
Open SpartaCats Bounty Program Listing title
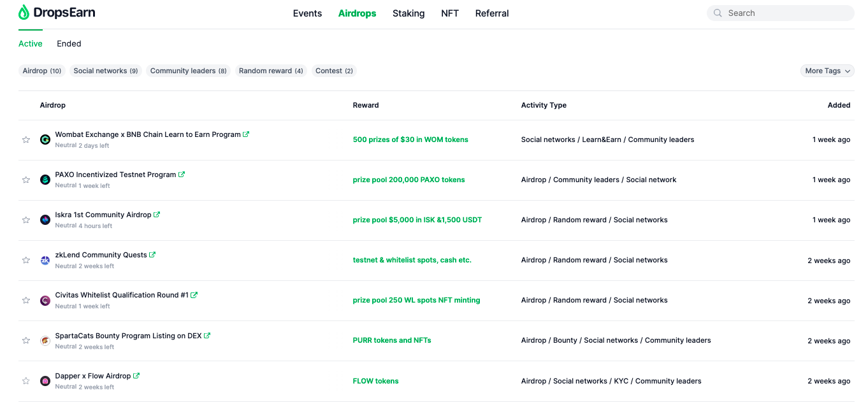click(129, 336)
